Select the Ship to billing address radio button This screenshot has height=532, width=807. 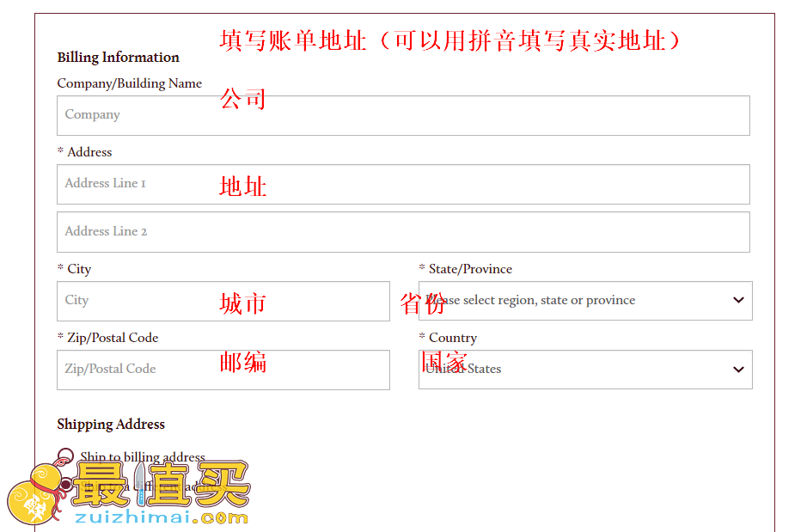tap(65, 456)
